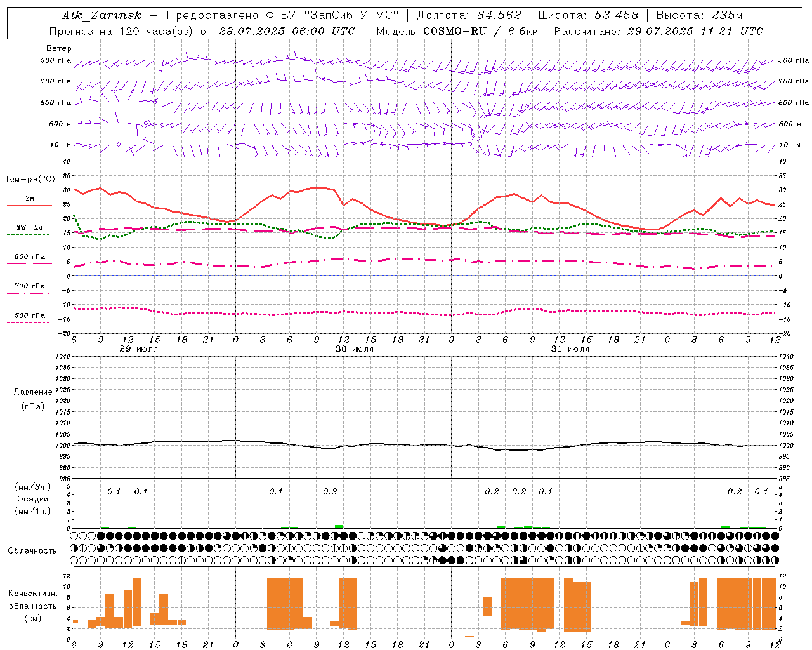The height and width of the screenshot is (650, 812).
Task: Click the station name "Aik_Zarinsk"
Action: tap(101, 15)
